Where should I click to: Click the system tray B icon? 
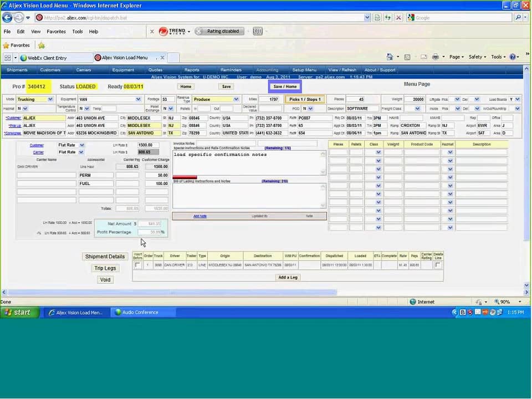[462, 312]
